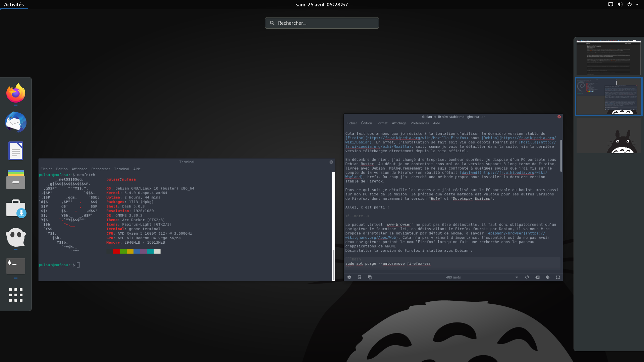Click the volume icon in top bar
644x362 pixels.
point(620,4)
